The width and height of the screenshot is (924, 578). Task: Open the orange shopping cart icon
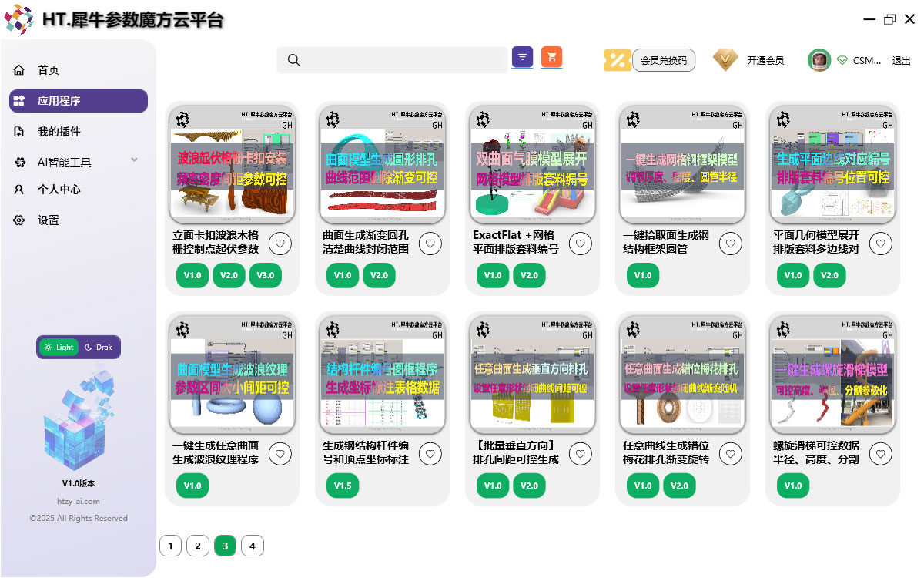point(551,57)
